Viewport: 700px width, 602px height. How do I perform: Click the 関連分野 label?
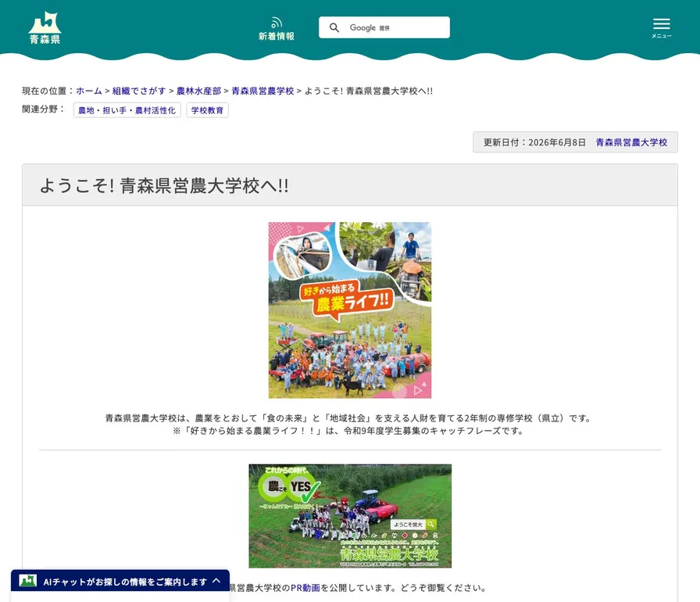pyautogui.click(x=43, y=109)
